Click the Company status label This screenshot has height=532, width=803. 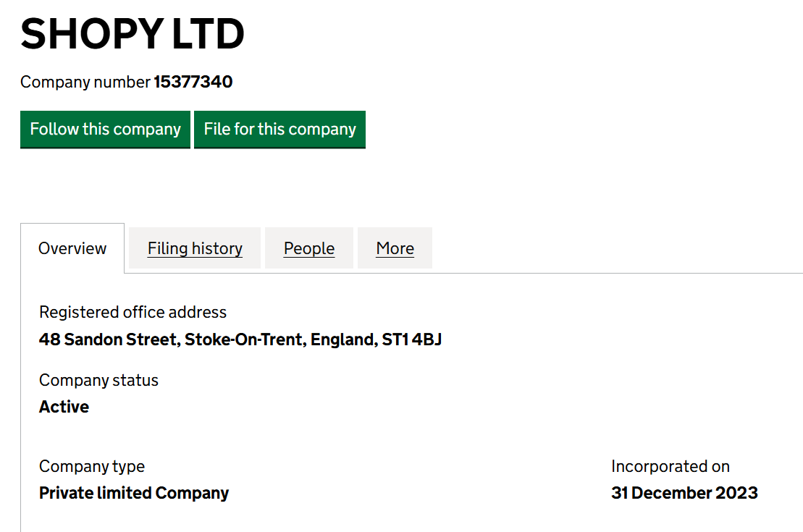click(98, 380)
